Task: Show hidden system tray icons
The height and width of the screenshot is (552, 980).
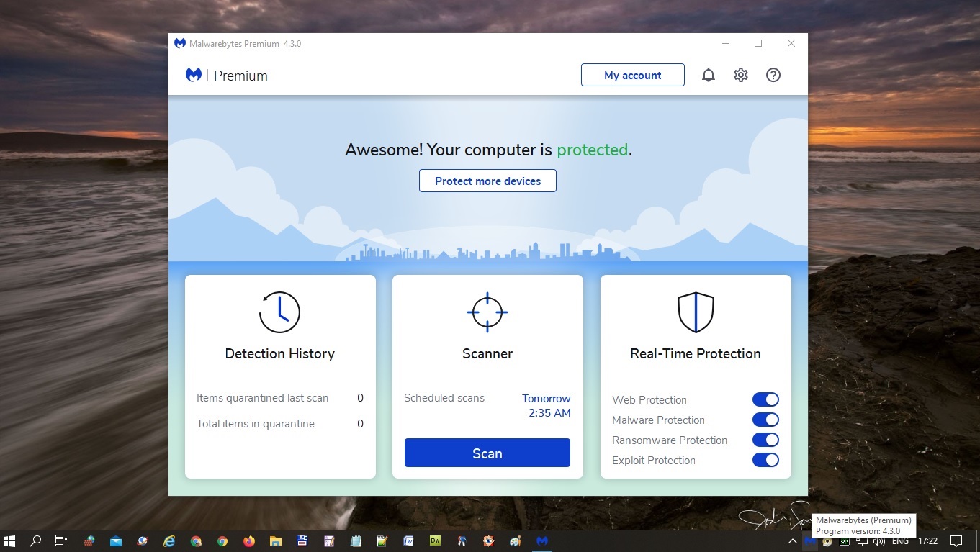Action: (793, 541)
